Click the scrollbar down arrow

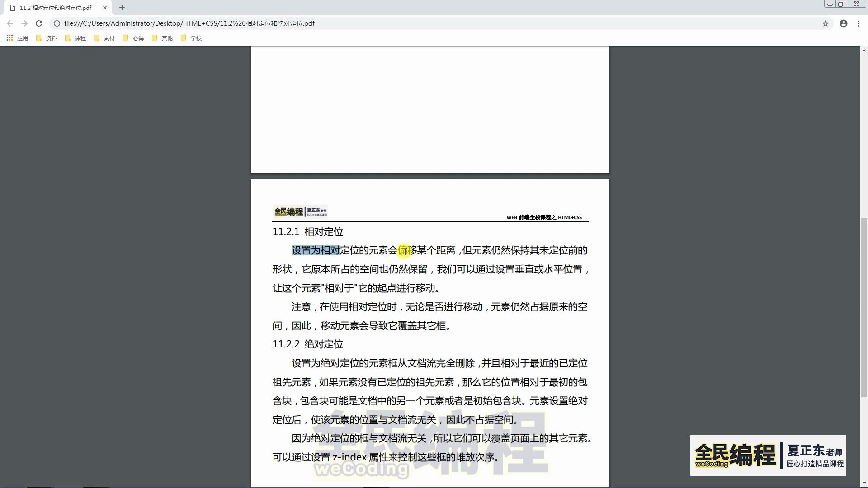tap(864, 484)
